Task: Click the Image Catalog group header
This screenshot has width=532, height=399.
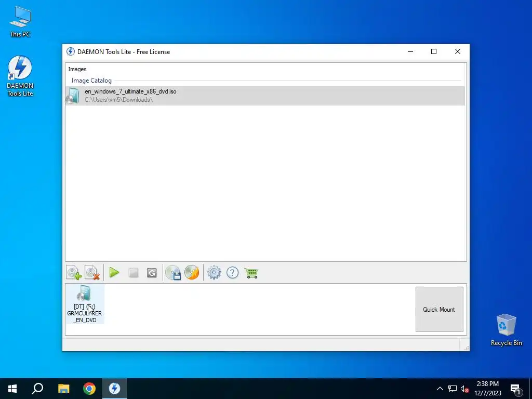Action: click(91, 81)
